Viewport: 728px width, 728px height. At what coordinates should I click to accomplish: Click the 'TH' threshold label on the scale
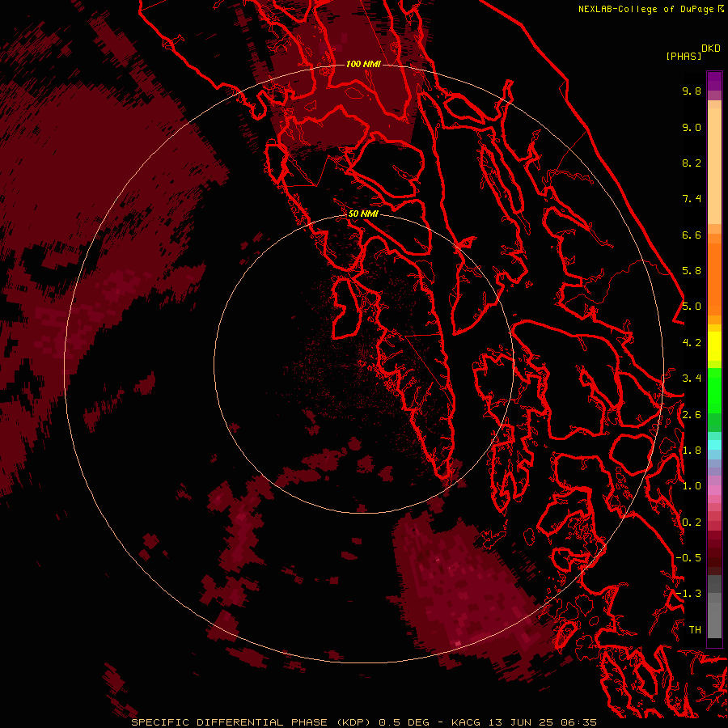[x=695, y=630]
